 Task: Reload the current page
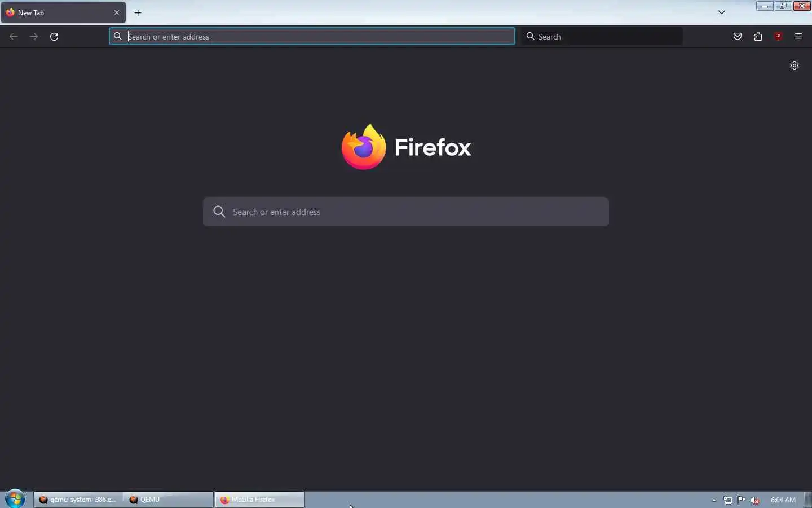point(54,37)
